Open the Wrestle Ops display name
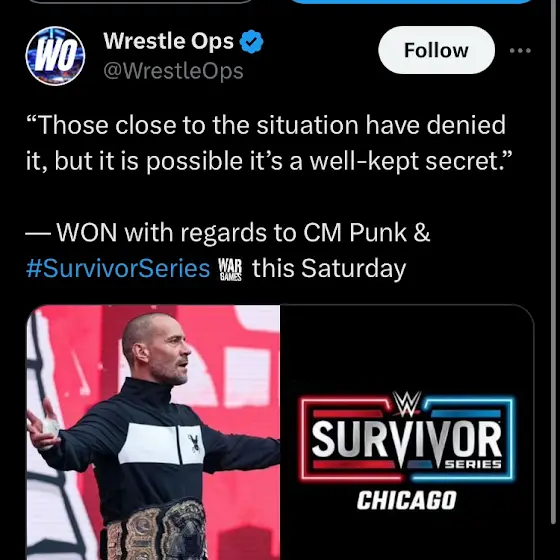The width and height of the screenshot is (560, 560). pyautogui.click(x=169, y=41)
